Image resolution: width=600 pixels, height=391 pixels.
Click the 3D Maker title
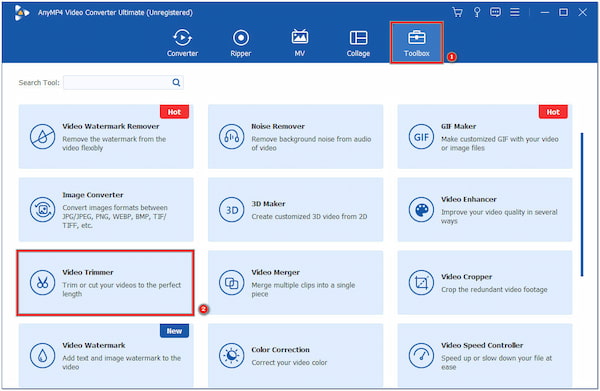pyautogui.click(x=268, y=204)
